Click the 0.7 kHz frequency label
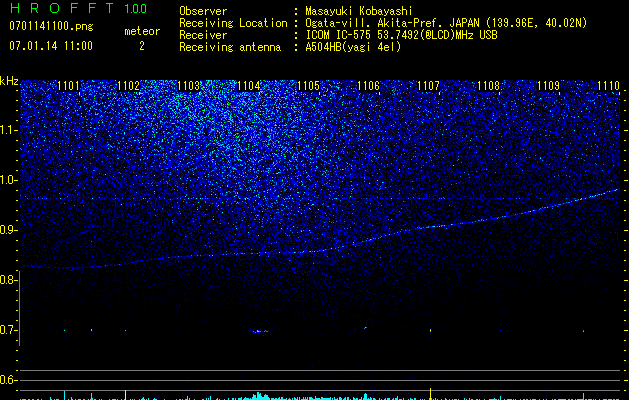 [x=8, y=330]
